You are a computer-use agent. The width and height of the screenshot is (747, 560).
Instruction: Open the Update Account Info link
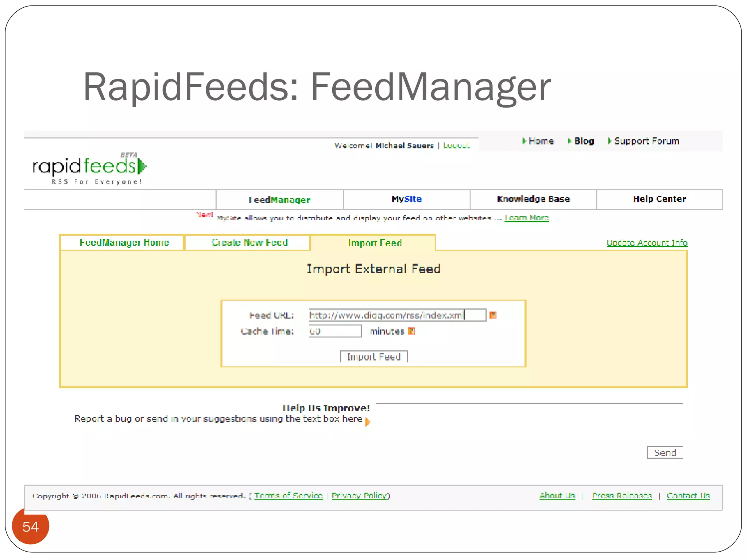pyautogui.click(x=647, y=243)
